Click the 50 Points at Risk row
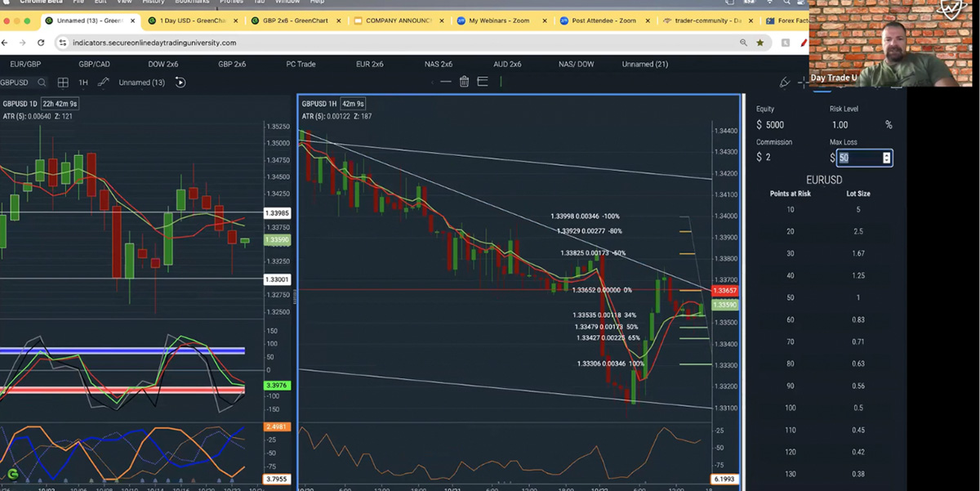This screenshot has width=980, height=491. [x=824, y=297]
